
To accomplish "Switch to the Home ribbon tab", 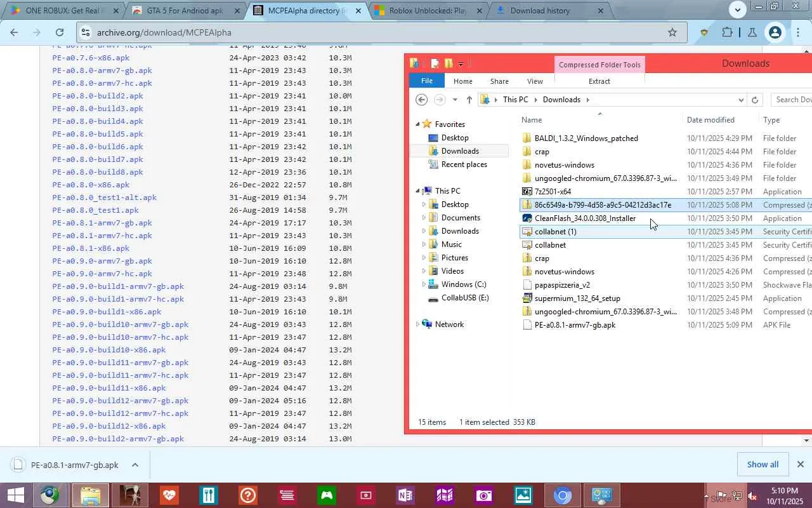I will click(x=462, y=81).
